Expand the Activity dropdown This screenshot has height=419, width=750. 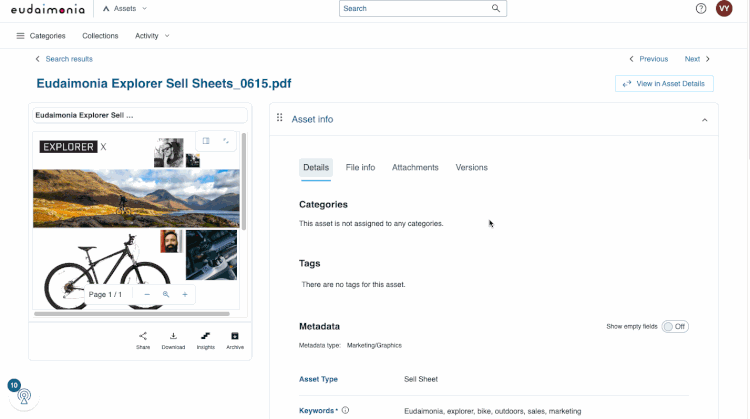click(152, 36)
